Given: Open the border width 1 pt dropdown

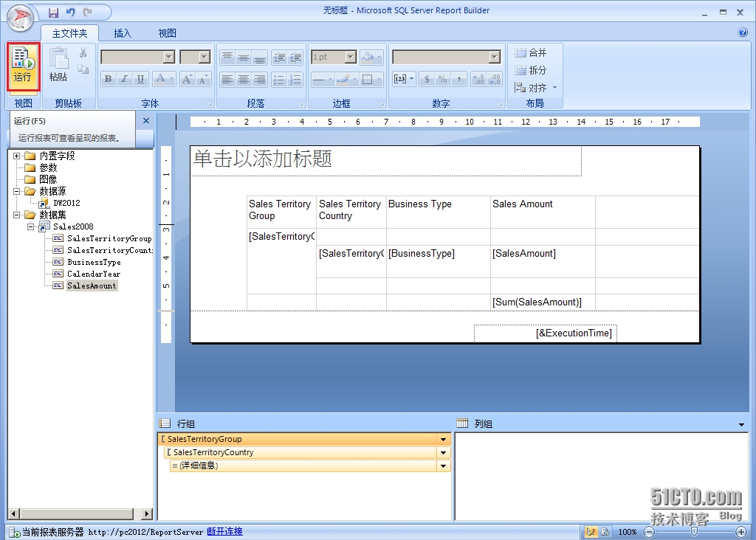Looking at the screenshot, I should 334,58.
